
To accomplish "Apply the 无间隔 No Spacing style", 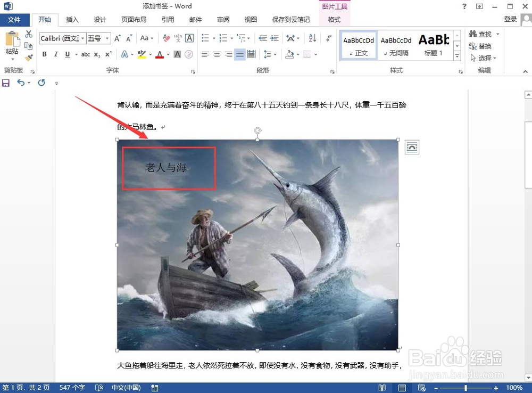I will pyautogui.click(x=396, y=45).
